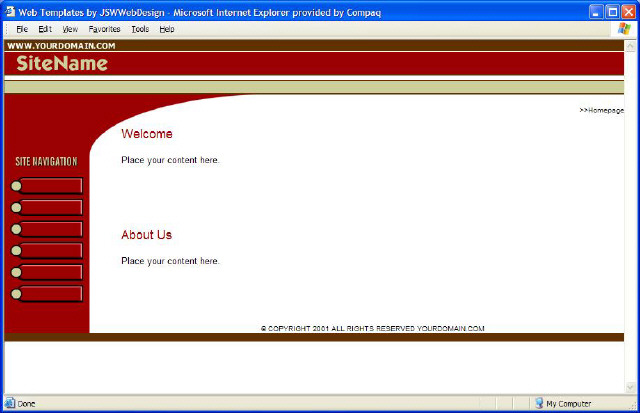This screenshot has width=640, height=413.
Task: Click the My Computer security zone icon
Action: click(x=538, y=403)
